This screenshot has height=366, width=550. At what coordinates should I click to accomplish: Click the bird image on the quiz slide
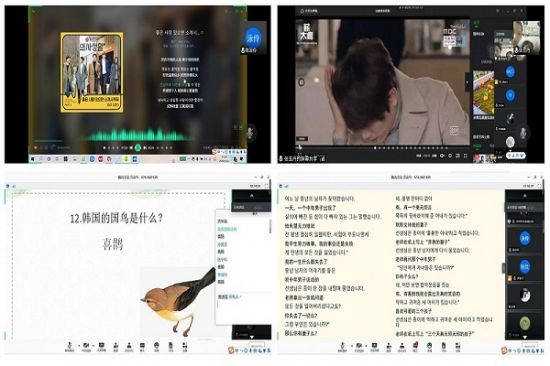coord(179,301)
